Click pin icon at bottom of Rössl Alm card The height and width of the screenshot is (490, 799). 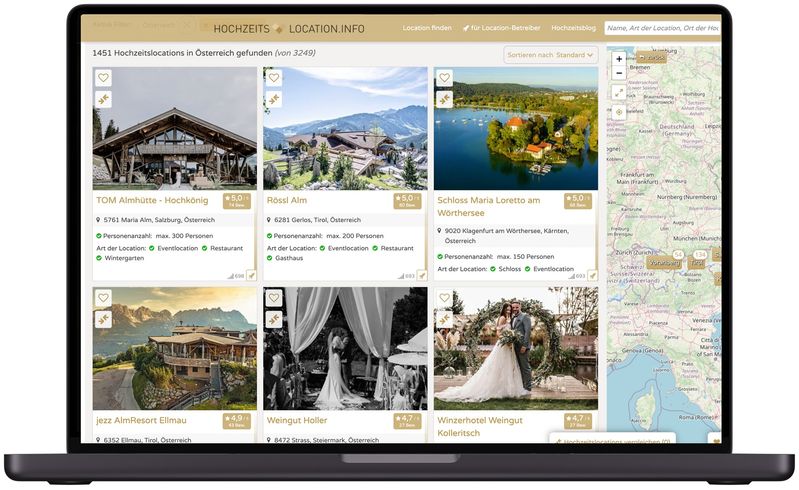click(x=421, y=275)
